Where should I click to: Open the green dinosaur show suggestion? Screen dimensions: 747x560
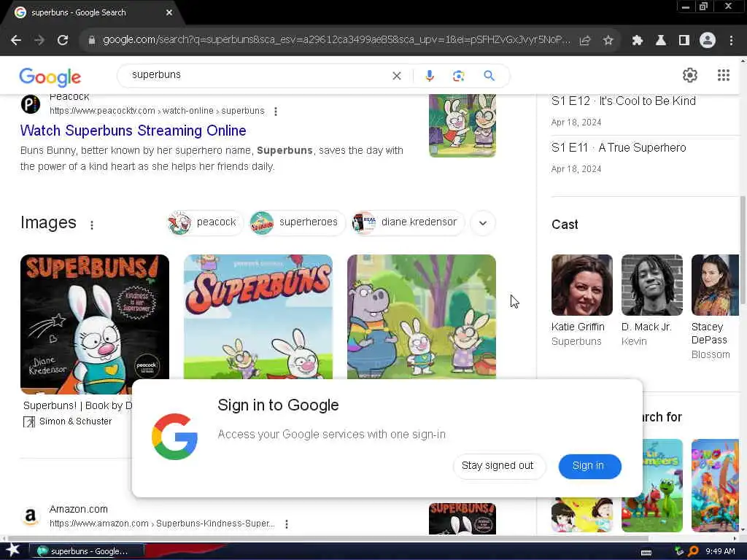click(x=662, y=486)
